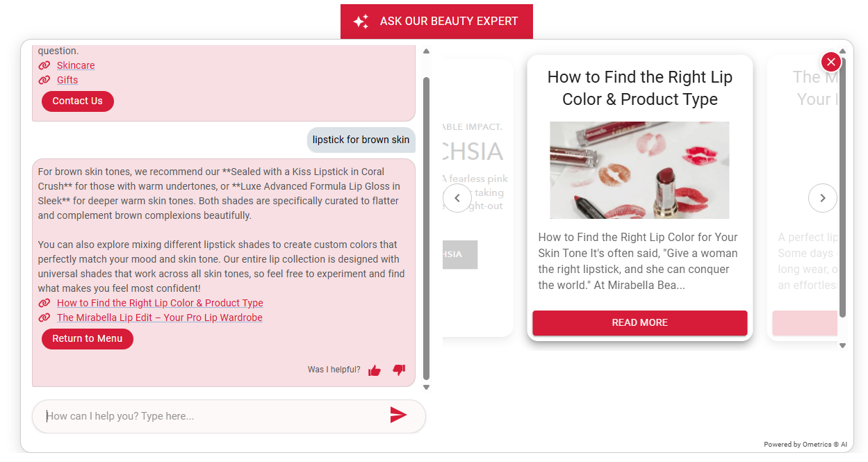Advance to next carousel card

(822, 198)
